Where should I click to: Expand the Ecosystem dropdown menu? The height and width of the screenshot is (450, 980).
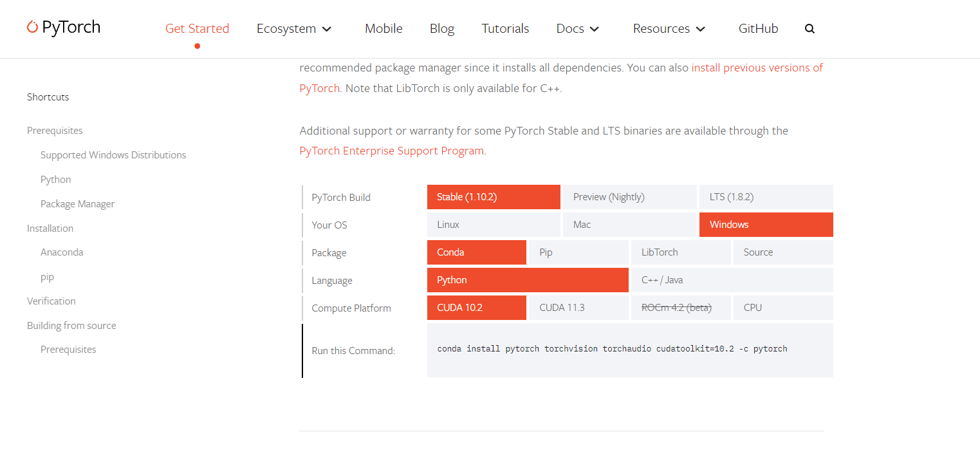coord(294,28)
